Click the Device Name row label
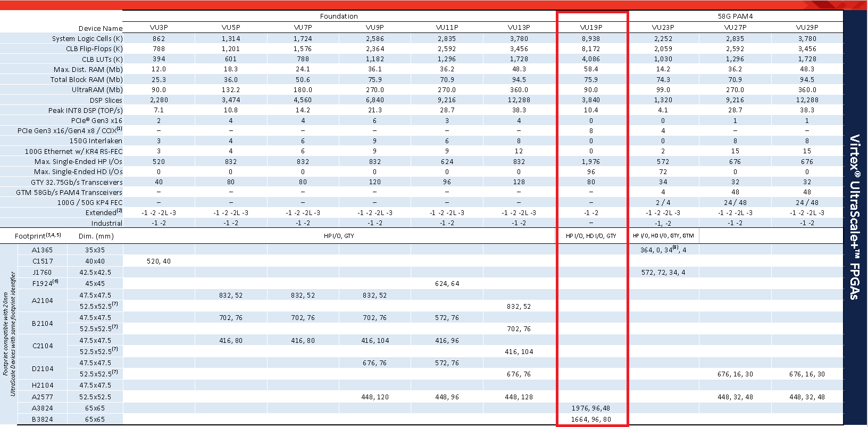This screenshot has width=868, height=427. pos(101,29)
